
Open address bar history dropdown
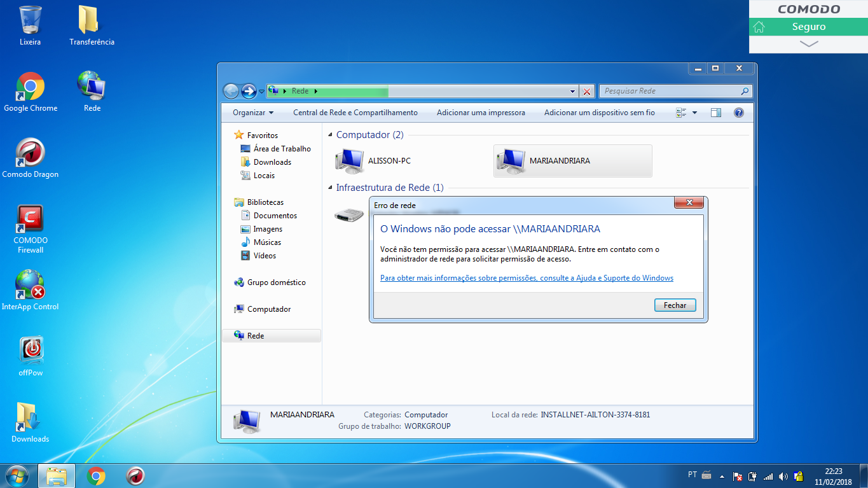pyautogui.click(x=573, y=91)
